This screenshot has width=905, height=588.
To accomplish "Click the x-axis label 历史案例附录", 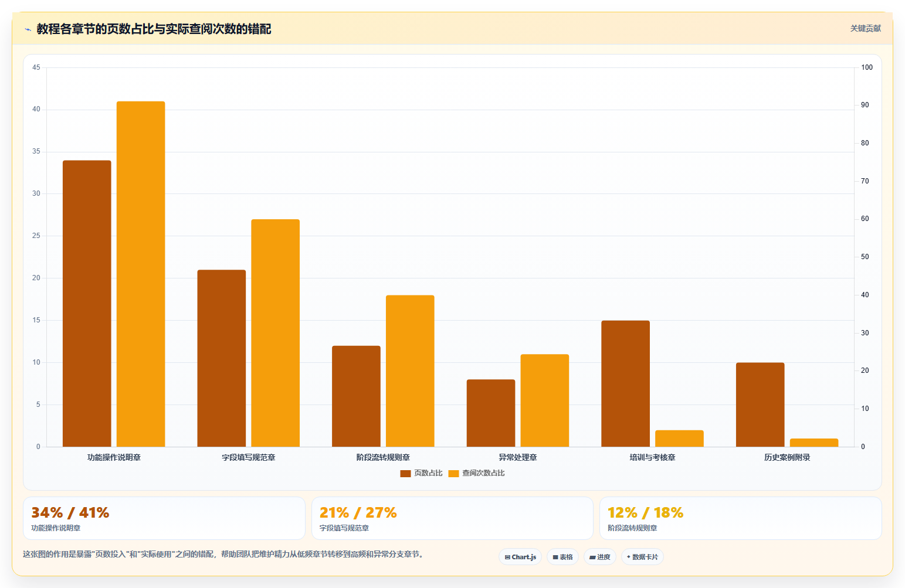I will (x=787, y=457).
